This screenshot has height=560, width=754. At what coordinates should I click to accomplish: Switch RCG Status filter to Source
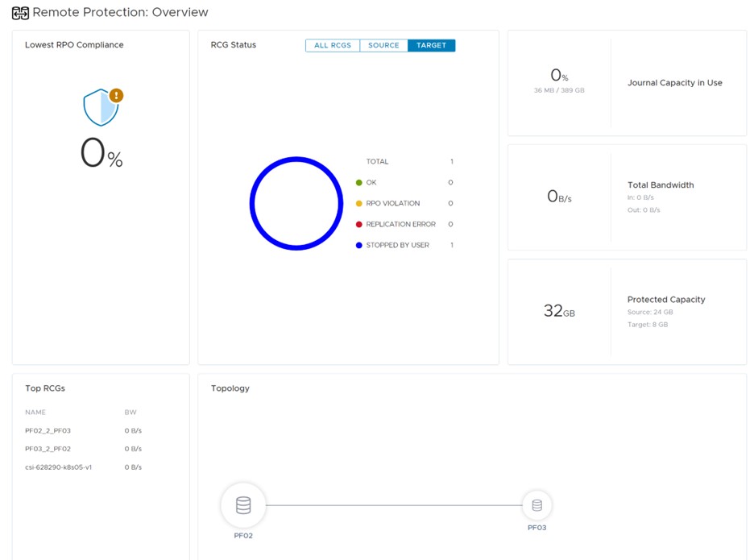pyautogui.click(x=383, y=46)
